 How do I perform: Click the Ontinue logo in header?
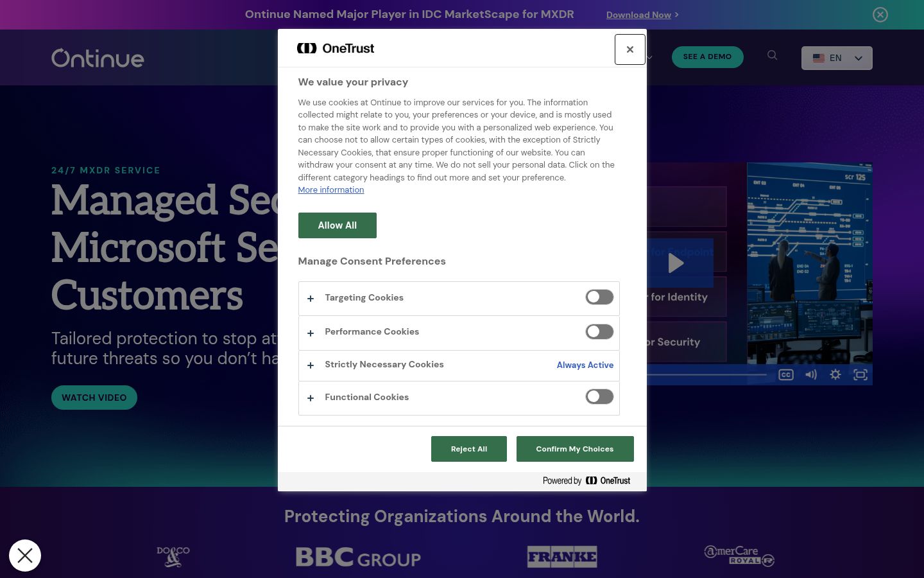click(x=98, y=58)
